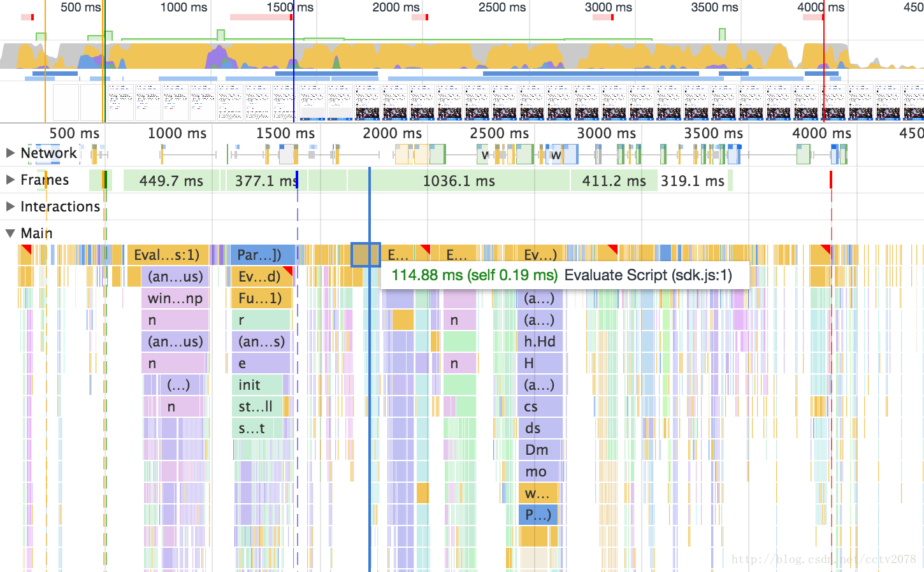Click the Eval…s:1) flame chart block

click(x=168, y=255)
